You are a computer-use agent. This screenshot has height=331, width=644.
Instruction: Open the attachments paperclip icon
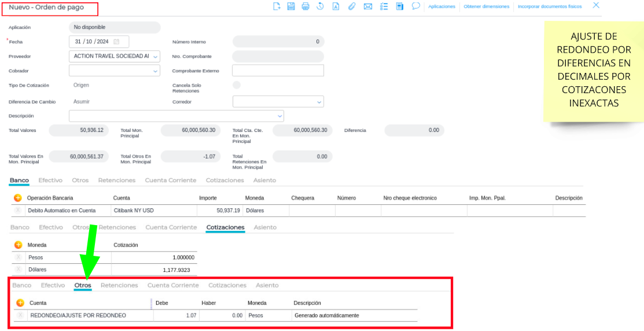[352, 6]
